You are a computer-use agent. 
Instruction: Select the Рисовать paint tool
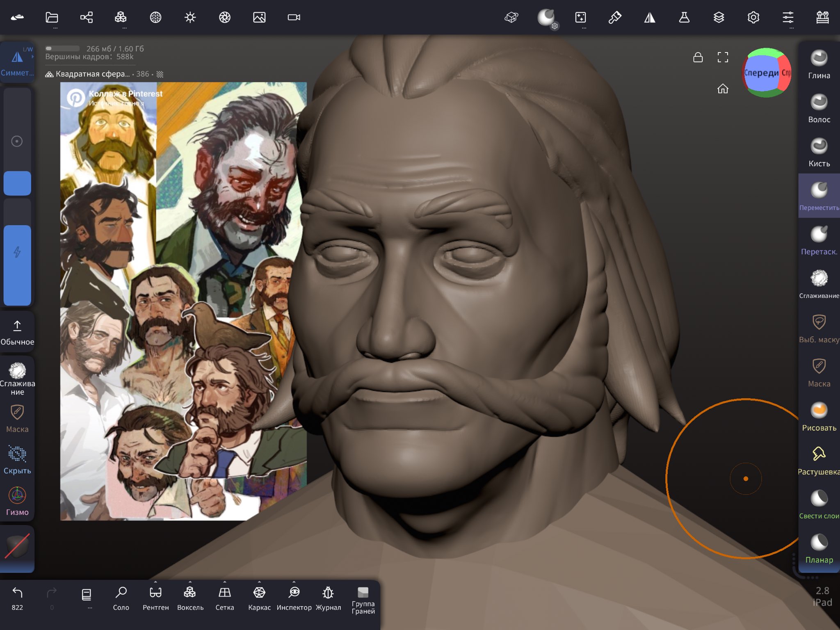819,416
